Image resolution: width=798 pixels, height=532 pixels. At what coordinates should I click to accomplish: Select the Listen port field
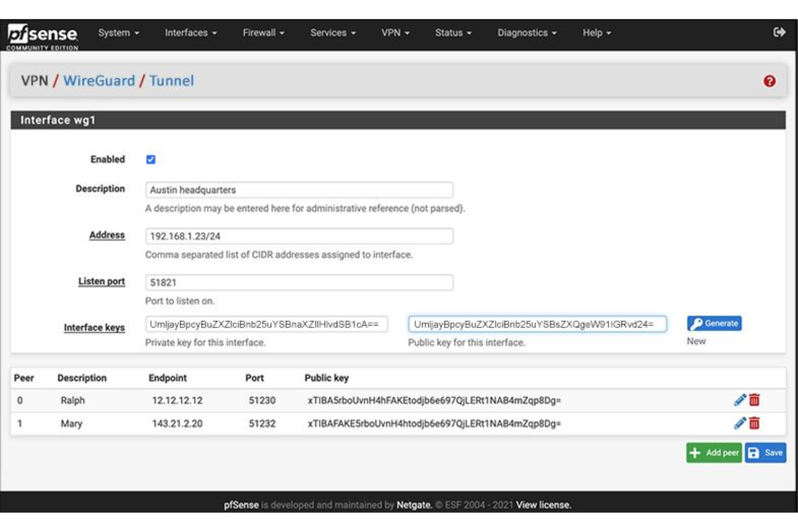click(x=299, y=282)
